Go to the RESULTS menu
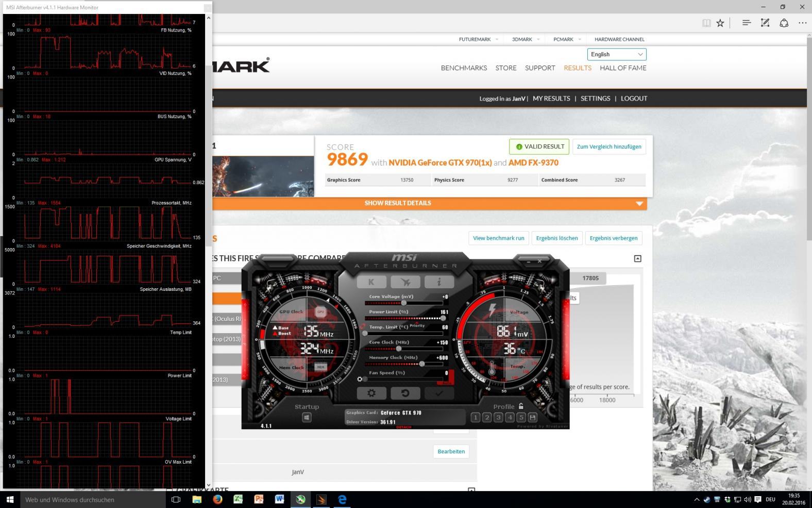 (578, 68)
